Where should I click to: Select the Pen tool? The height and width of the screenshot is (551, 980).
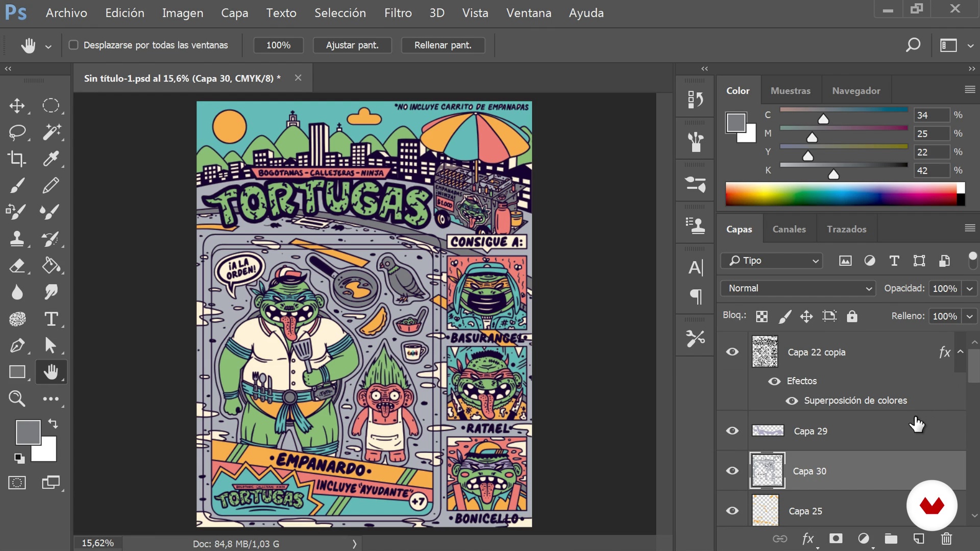(17, 345)
